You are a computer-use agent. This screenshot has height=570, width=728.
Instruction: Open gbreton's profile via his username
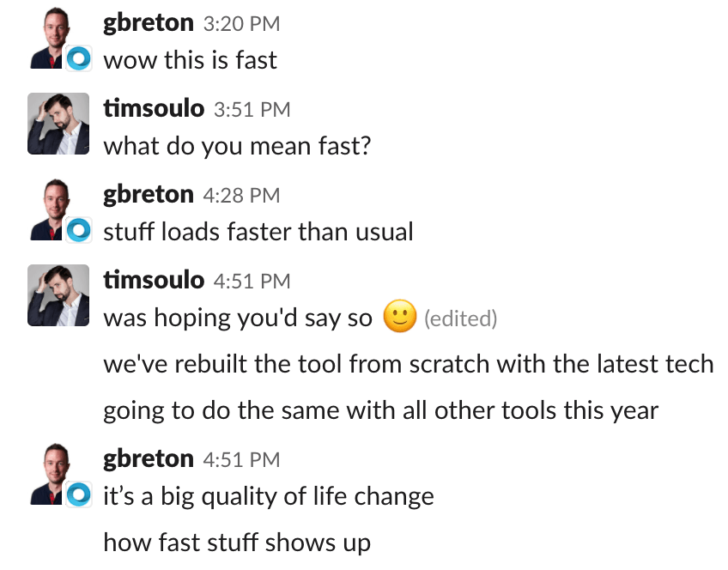pyautogui.click(x=149, y=23)
